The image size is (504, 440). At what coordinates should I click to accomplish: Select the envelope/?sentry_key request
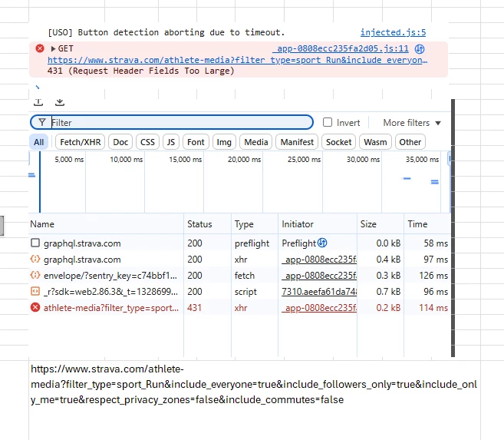click(x=110, y=276)
